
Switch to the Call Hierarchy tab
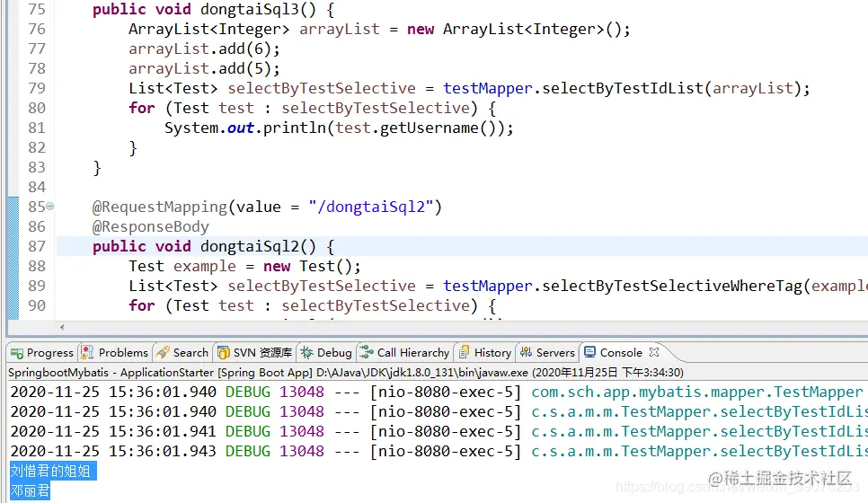point(404,352)
